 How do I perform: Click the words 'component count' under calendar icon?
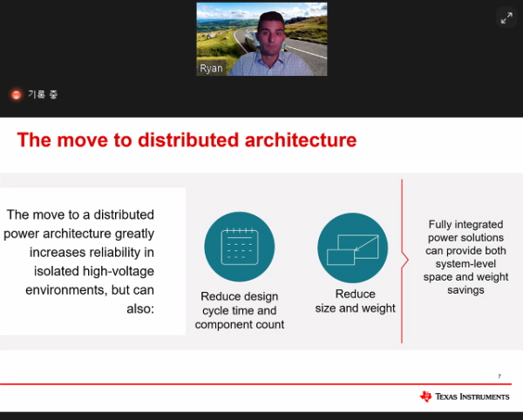pos(239,325)
